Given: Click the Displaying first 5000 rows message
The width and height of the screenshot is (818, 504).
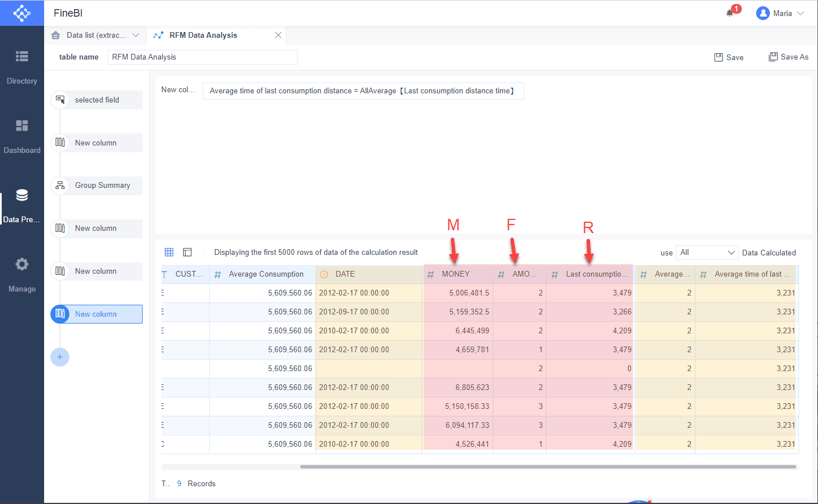Looking at the screenshot, I should click(316, 252).
